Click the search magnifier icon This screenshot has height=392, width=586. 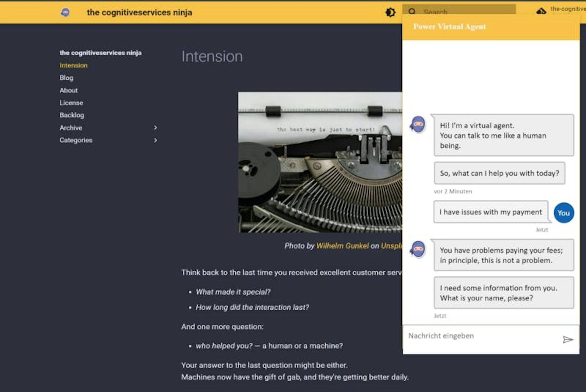(x=412, y=12)
